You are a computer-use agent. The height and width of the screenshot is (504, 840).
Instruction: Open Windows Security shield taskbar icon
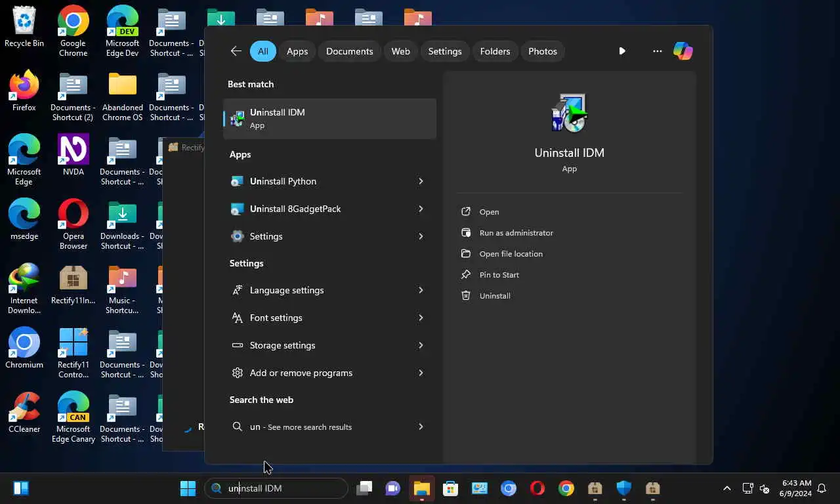point(623,488)
